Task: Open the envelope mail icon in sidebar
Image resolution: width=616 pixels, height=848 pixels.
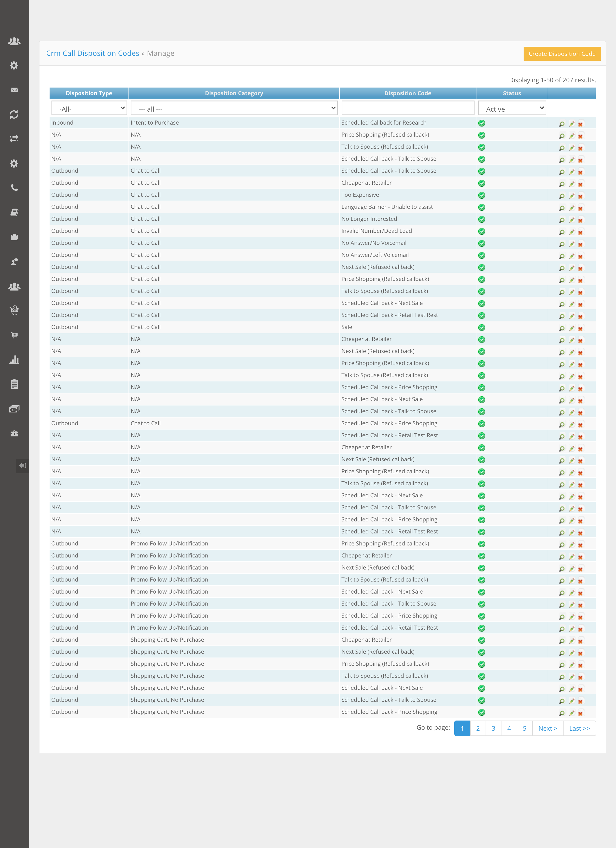Action: tap(14, 90)
